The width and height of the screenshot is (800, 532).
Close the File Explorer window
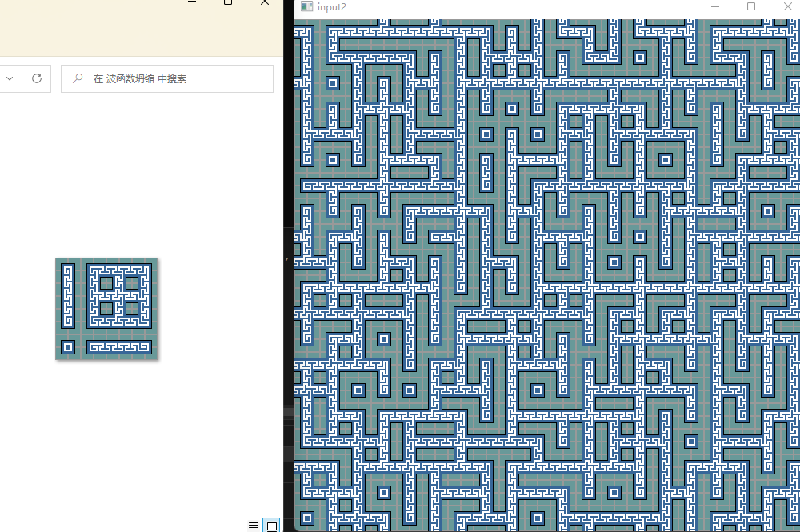click(265, 3)
